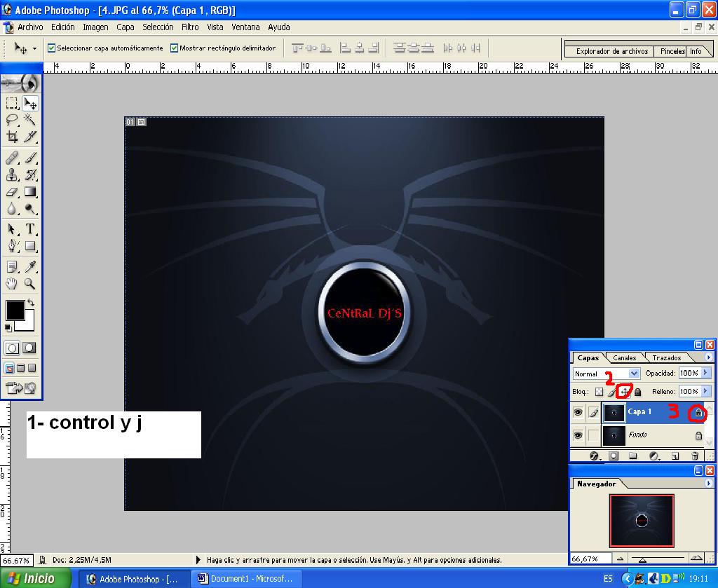Choose the Horizontal Type tool
The height and width of the screenshot is (588, 718).
click(x=30, y=229)
